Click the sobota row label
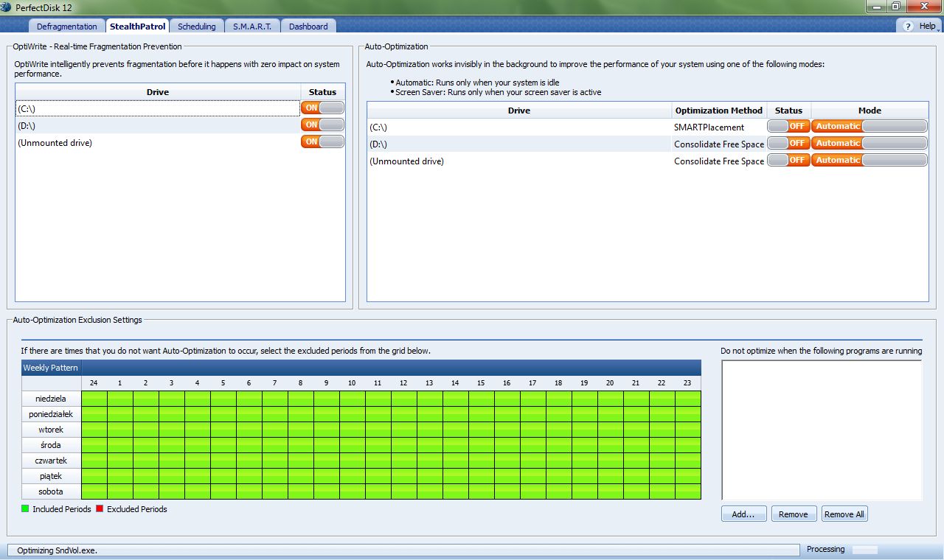This screenshot has width=944, height=560. click(x=51, y=491)
